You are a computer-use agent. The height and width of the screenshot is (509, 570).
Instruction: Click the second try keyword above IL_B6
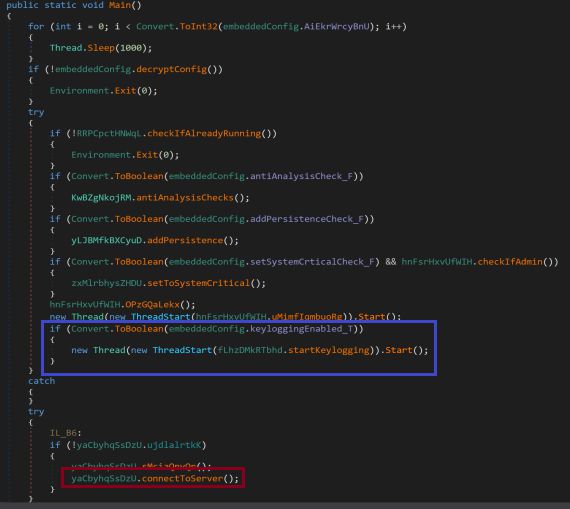click(x=36, y=412)
